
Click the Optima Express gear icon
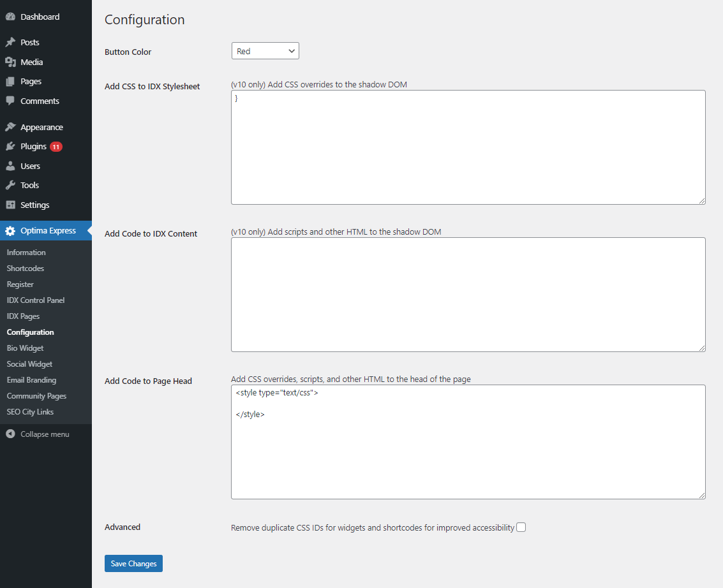pos(10,231)
